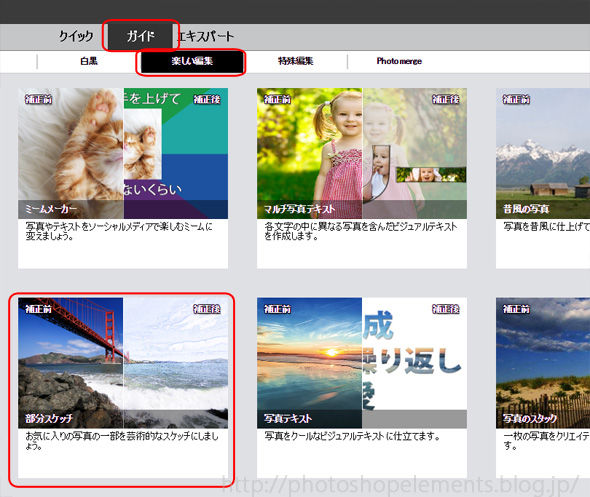Click 補正前 label on 部分スケッチ card
Screen dimensions: 590x497
[38, 309]
